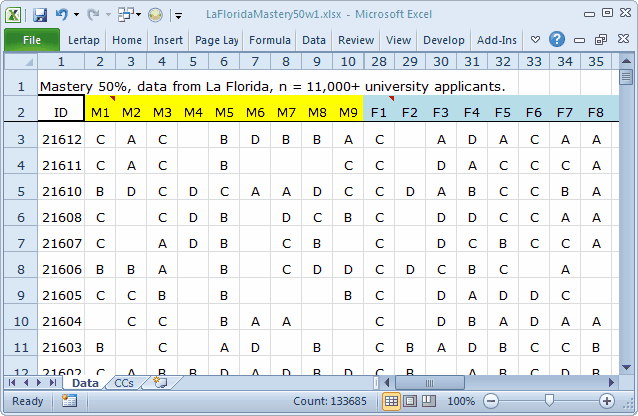Click zoom out minus button
This screenshot has width=638, height=416.
point(491,401)
